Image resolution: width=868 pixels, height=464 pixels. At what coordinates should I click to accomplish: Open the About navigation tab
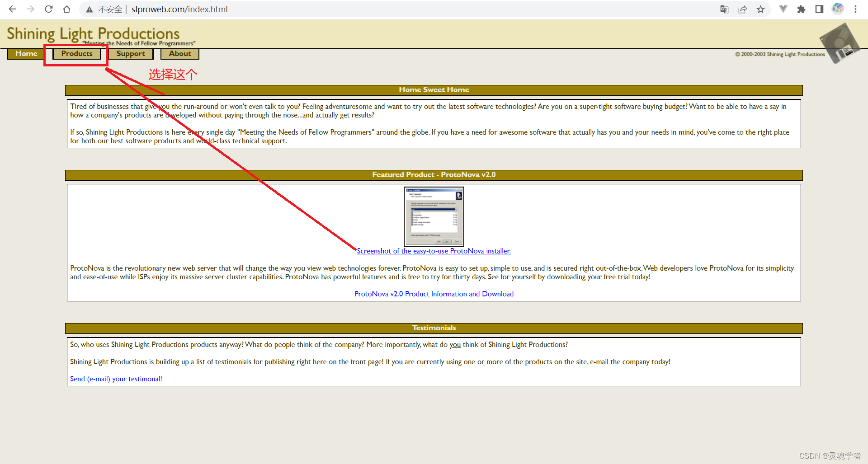point(180,54)
